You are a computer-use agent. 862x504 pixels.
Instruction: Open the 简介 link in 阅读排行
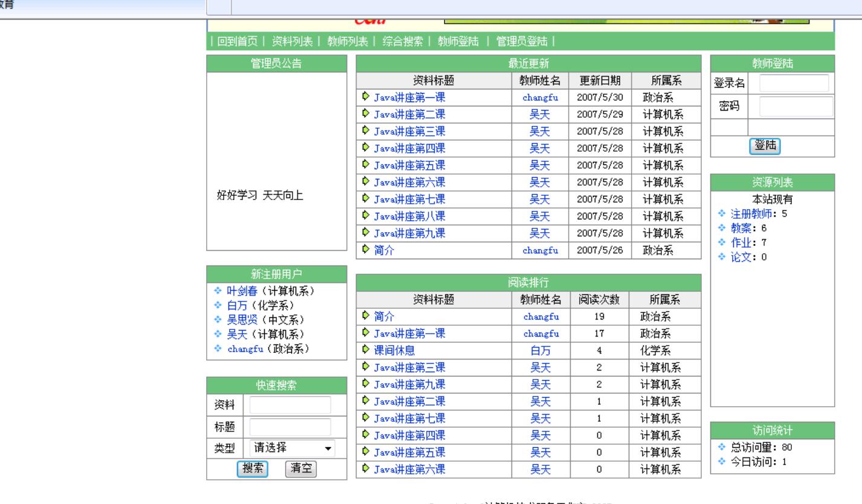pos(383,315)
